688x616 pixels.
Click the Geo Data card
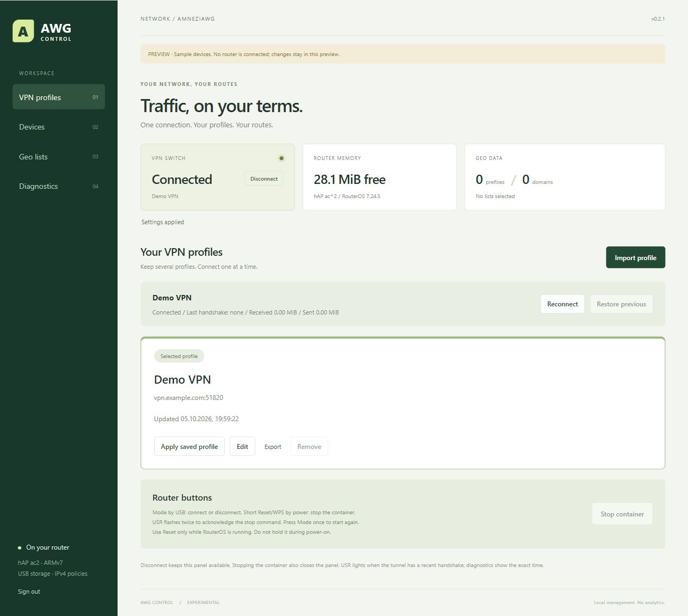[565, 177]
